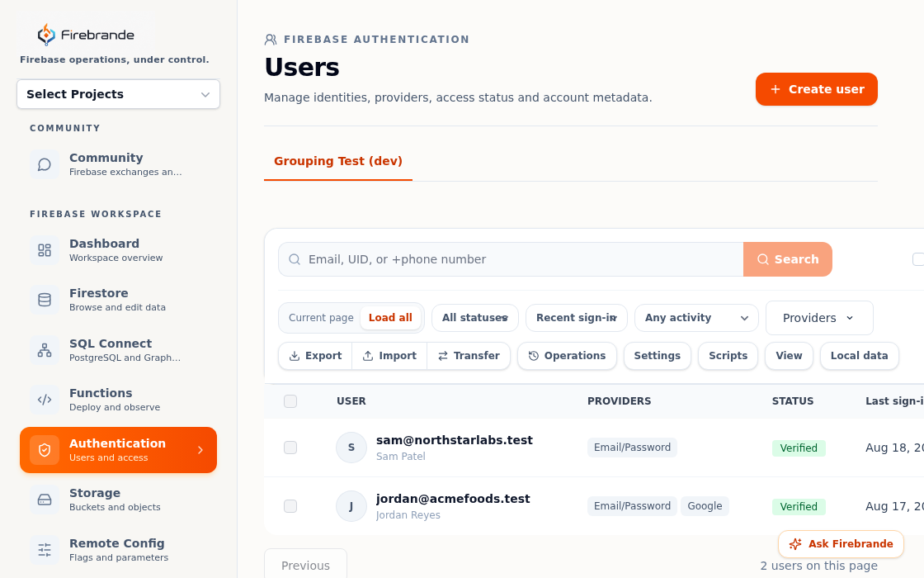Click Email/Password tag in Sam's row
Image resolution: width=924 pixels, height=578 pixels.
tap(632, 448)
